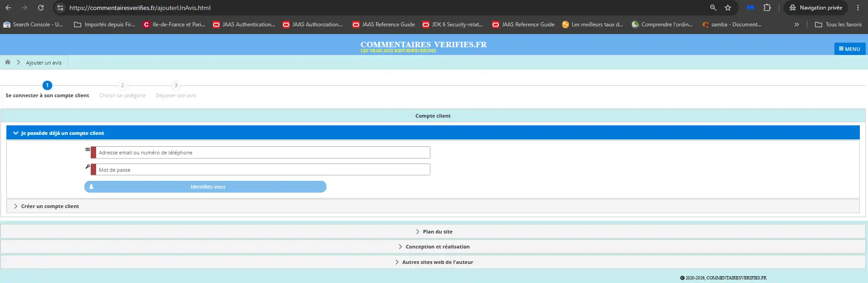
Task: Click the zoom magnifier icon in the address bar
Action: click(713, 8)
